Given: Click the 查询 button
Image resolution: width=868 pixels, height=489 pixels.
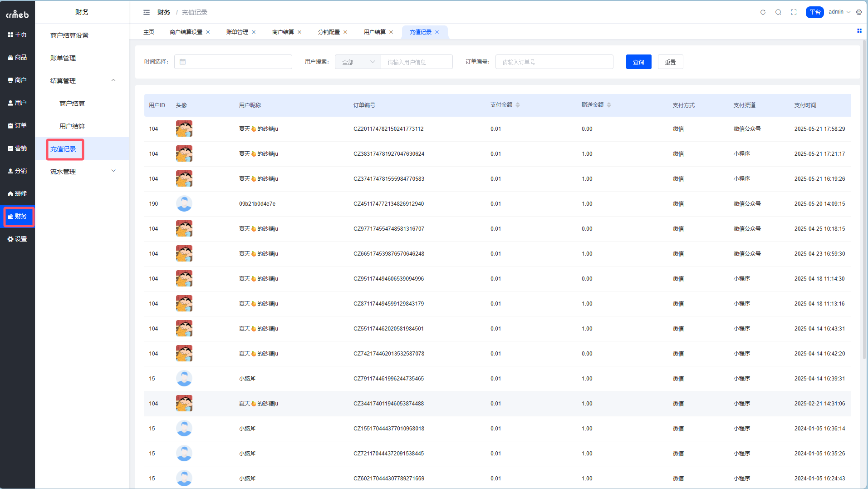Looking at the screenshot, I should pos(638,62).
